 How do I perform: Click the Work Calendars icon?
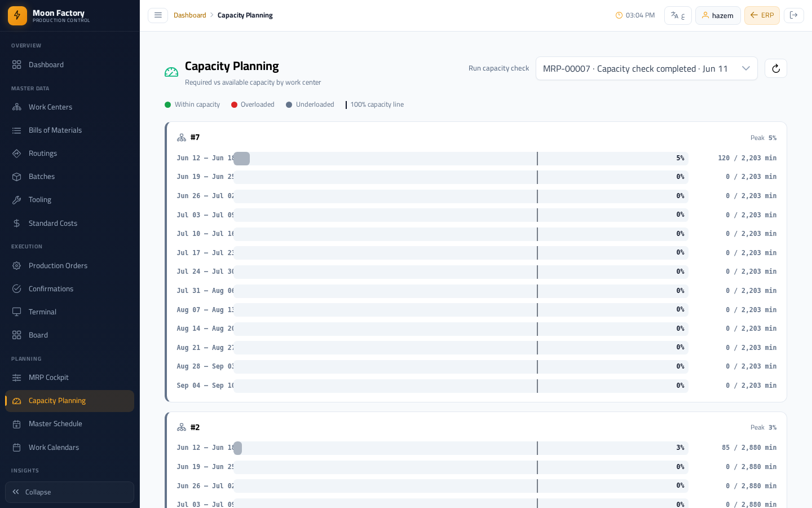(17, 448)
